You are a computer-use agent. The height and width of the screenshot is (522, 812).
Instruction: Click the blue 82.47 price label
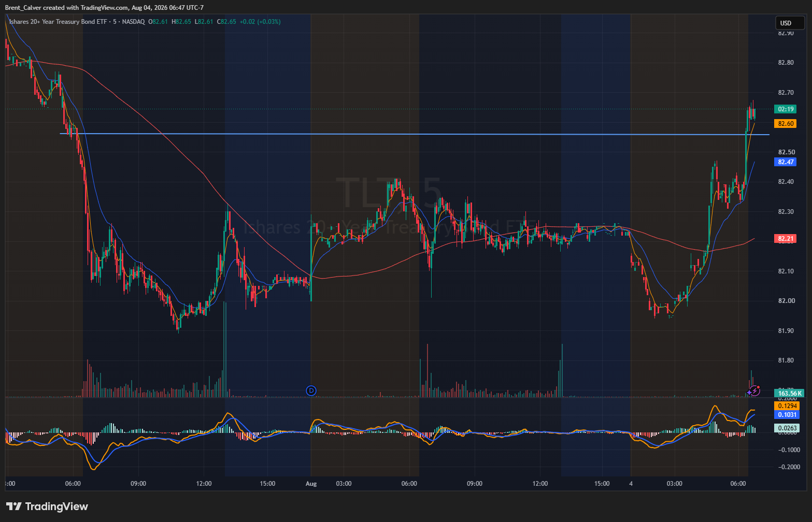785,162
